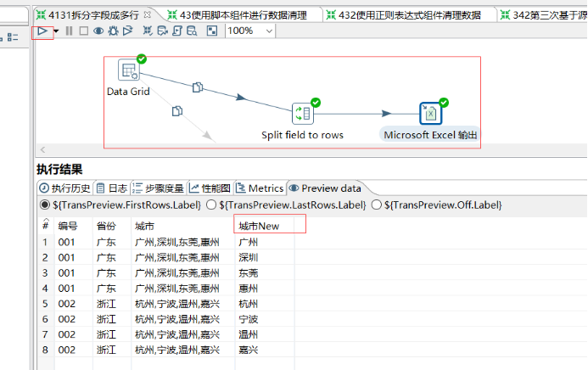
Task: Stop the transformation with the square button
Action: (84, 31)
